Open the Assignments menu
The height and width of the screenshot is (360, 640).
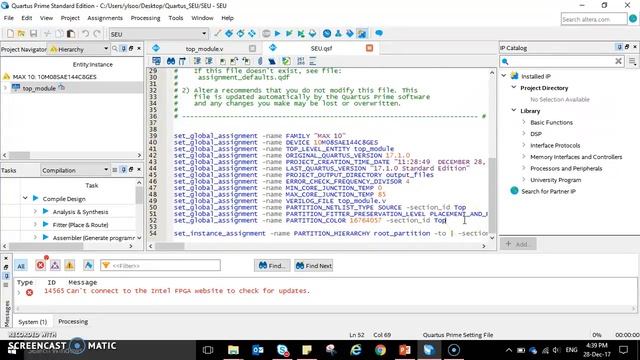pos(105,18)
